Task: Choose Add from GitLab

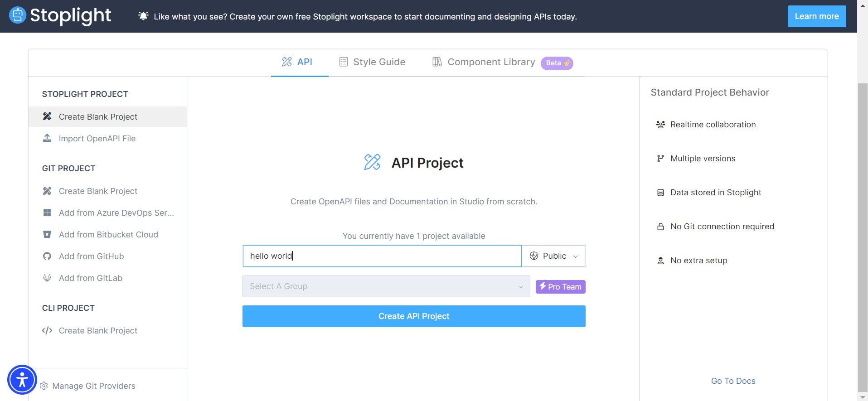Action: [x=107, y=278]
